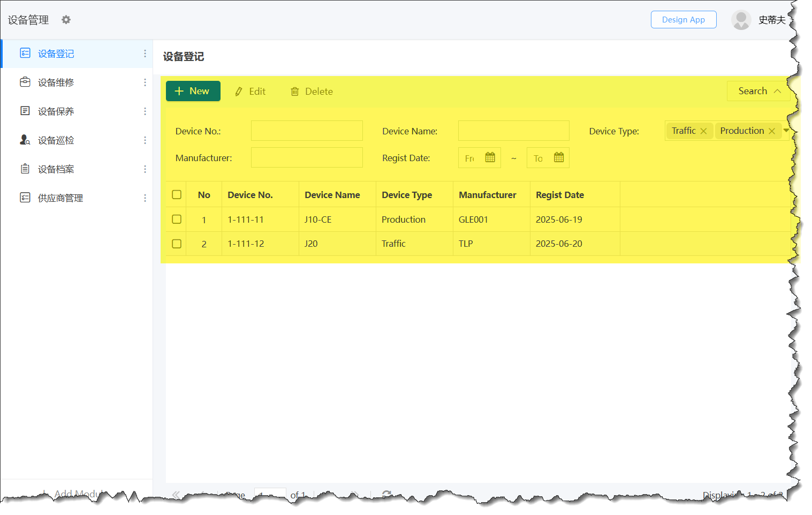Open the From date calendar picker
The height and width of the screenshot is (515, 812).
(490, 157)
